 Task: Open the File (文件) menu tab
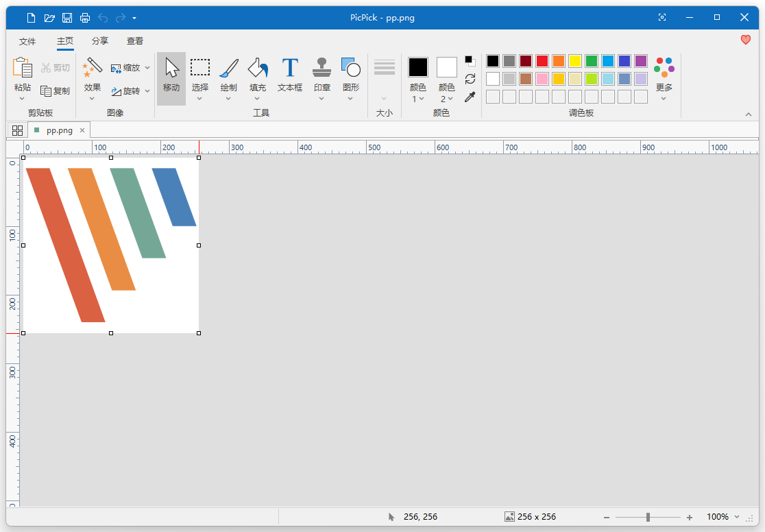coord(27,41)
